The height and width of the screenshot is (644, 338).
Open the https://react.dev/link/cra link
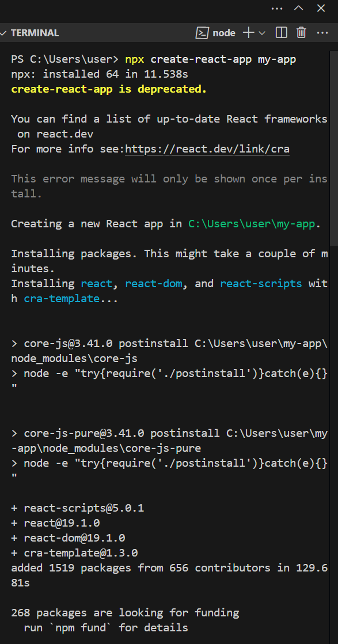point(208,148)
